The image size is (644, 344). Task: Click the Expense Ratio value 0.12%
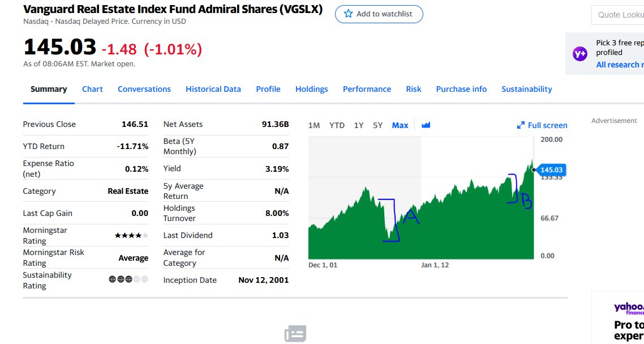point(136,169)
